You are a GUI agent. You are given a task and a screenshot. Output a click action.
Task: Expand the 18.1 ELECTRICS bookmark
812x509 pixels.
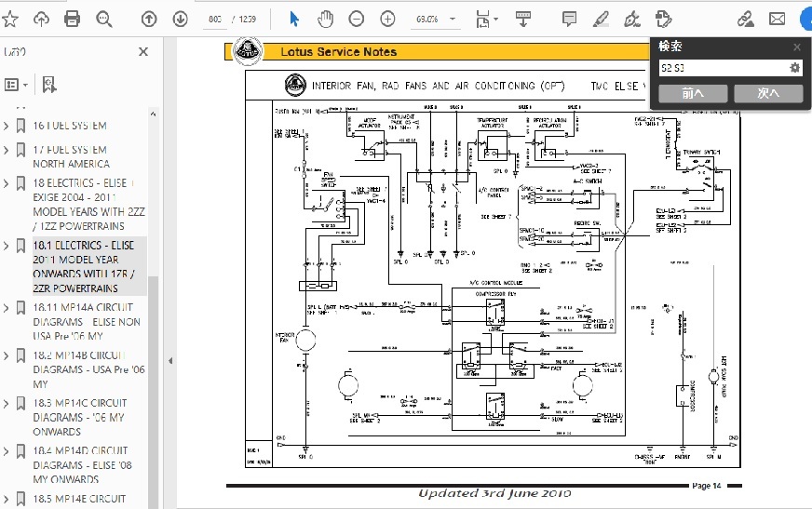[6, 246]
